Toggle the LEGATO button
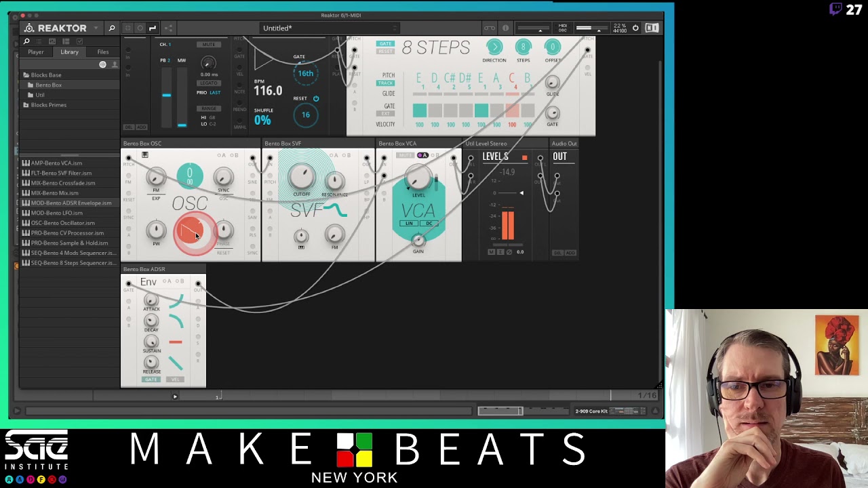The width and height of the screenshot is (868, 488). pyautogui.click(x=208, y=83)
